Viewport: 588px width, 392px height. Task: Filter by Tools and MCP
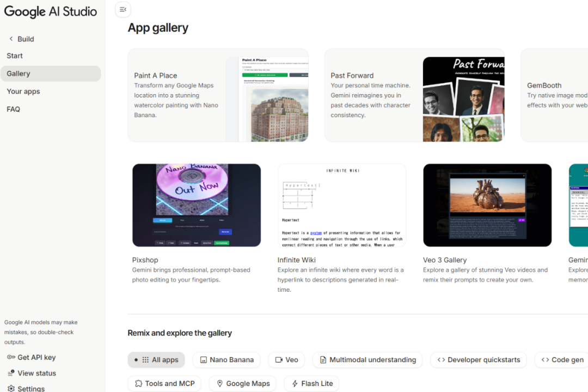pyautogui.click(x=164, y=383)
